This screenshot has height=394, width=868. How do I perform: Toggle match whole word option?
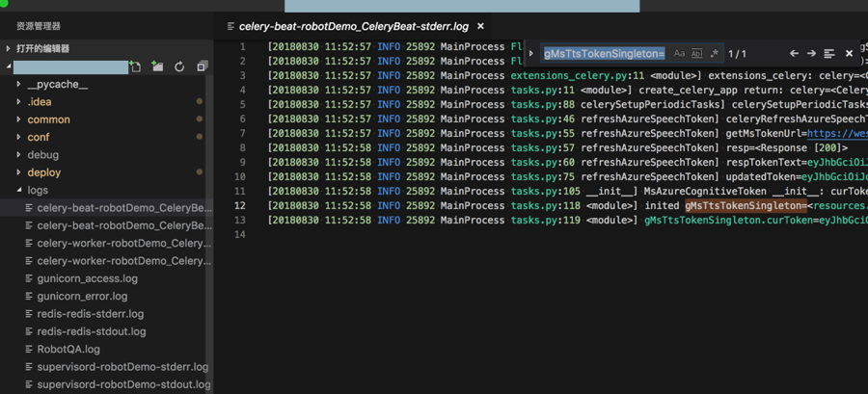[x=696, y=54]
